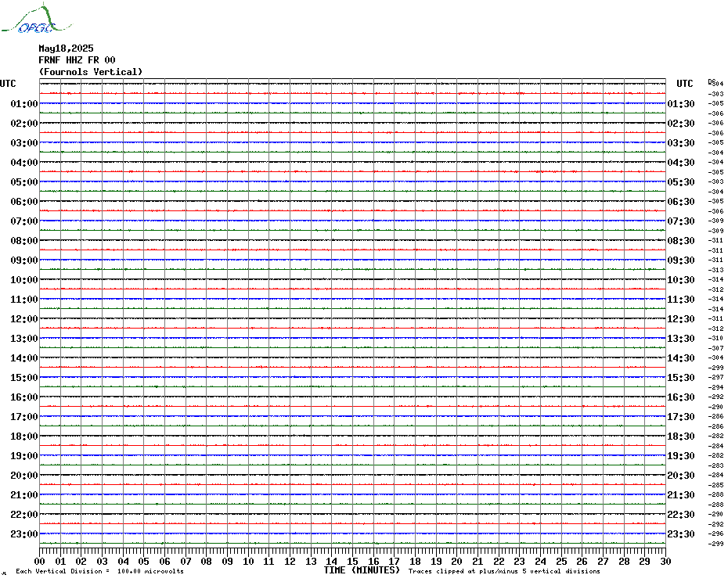Click the 01:30 right-side label

tap(681, 104)
